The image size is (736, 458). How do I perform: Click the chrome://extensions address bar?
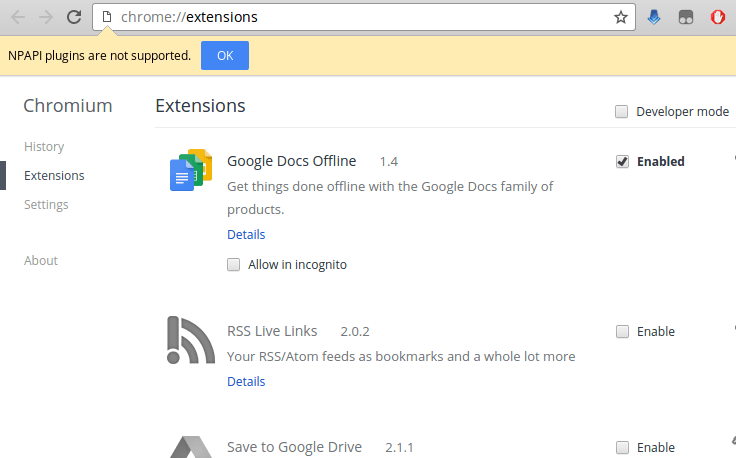pos(360,17)
